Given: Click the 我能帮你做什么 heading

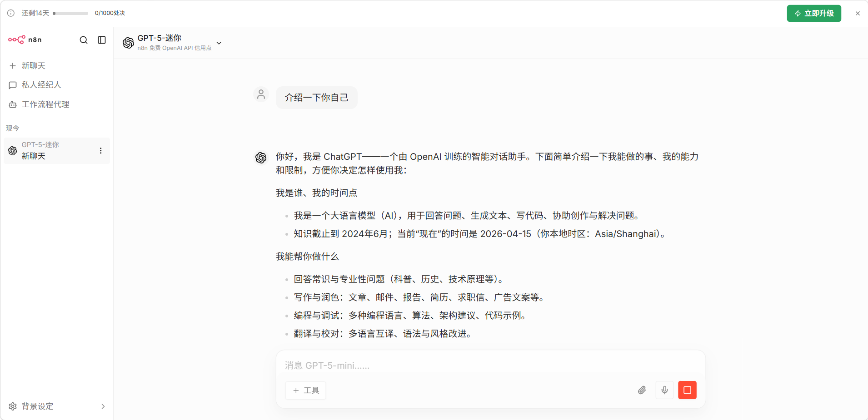Looking at the screenshot, I should [x=307, y=257].
